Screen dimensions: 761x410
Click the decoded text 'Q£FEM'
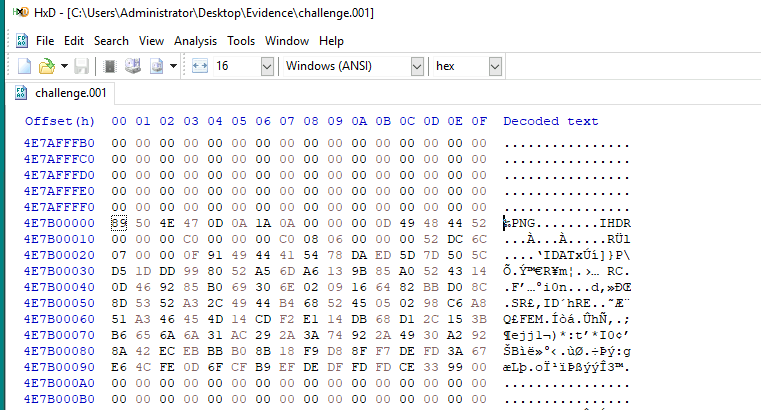click(524, 319)
